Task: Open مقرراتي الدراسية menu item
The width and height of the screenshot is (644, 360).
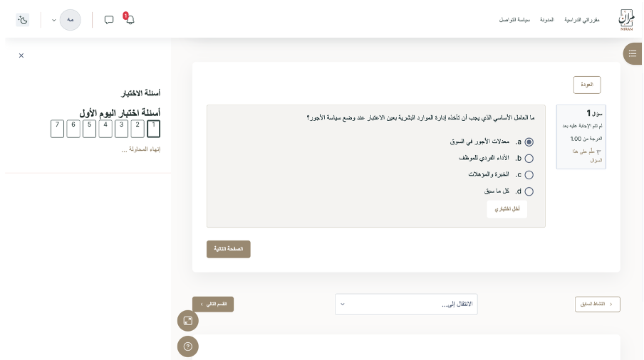Action: coord(582,20)
